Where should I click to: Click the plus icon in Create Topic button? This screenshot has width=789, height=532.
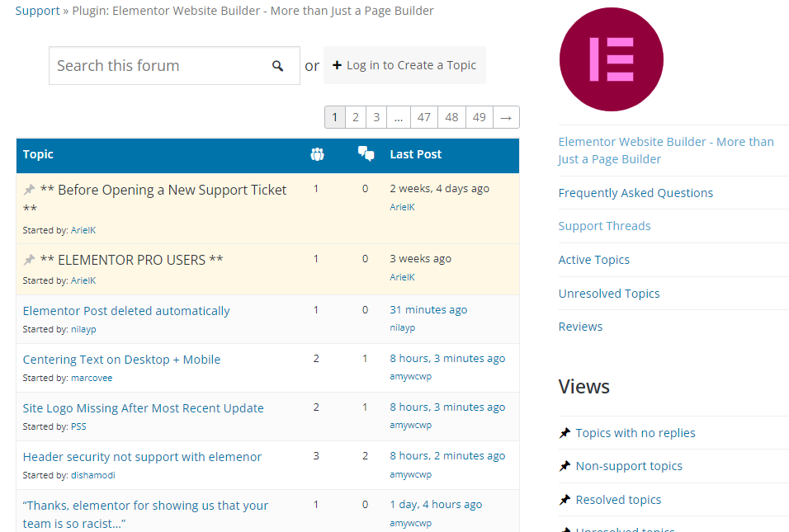pyautogui.click(x=337, y=65)
